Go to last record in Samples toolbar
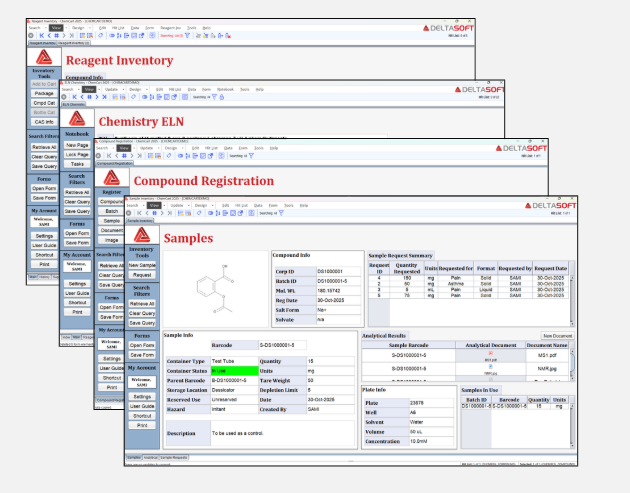 click(170, 213)
